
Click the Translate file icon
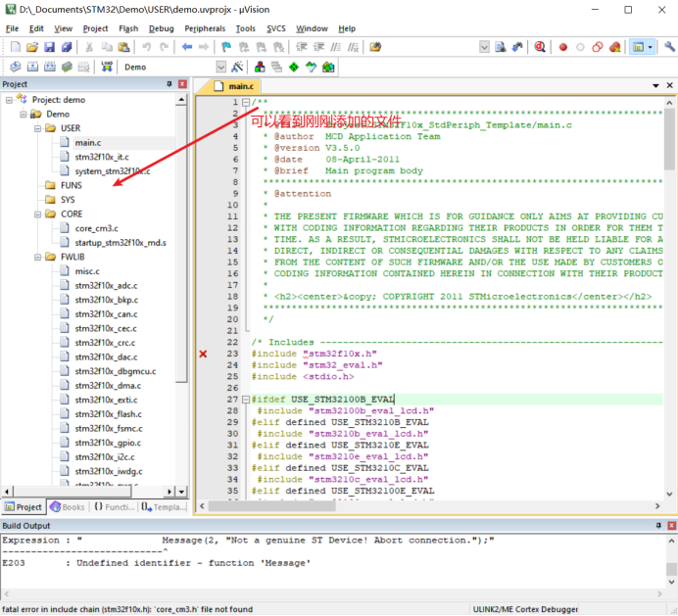(15, 67)
